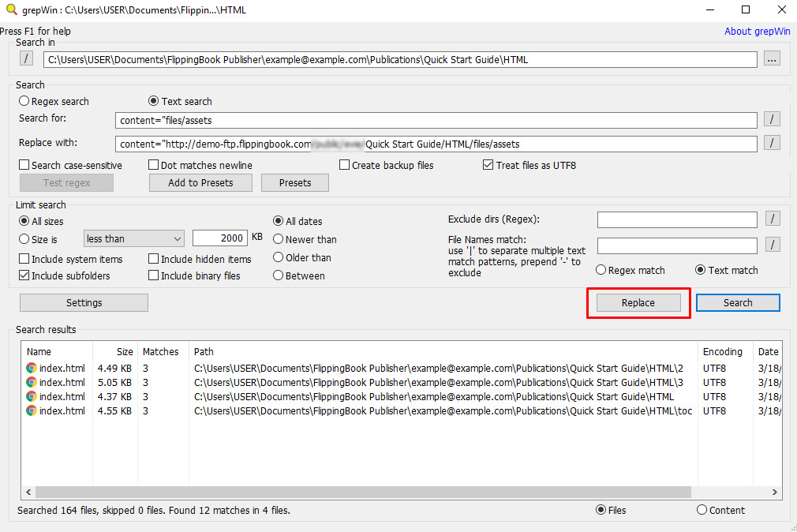Open regex helper button next to Search for

[x=772, y=119]
